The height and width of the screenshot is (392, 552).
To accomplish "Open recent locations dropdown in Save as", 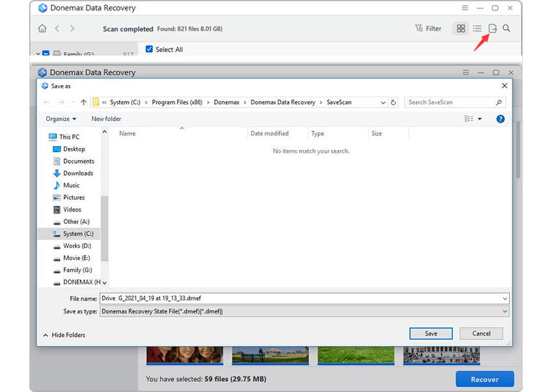I will coord(73,103).
